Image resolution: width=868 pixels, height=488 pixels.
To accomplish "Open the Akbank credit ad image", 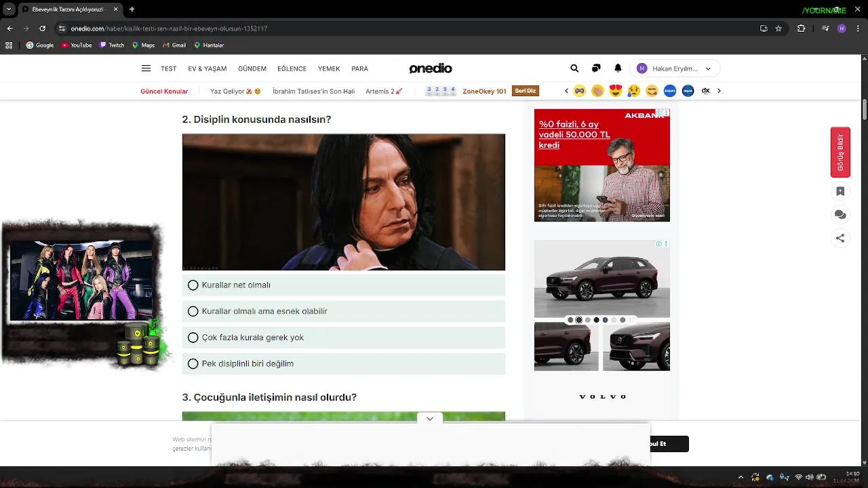I will [602, 165].
